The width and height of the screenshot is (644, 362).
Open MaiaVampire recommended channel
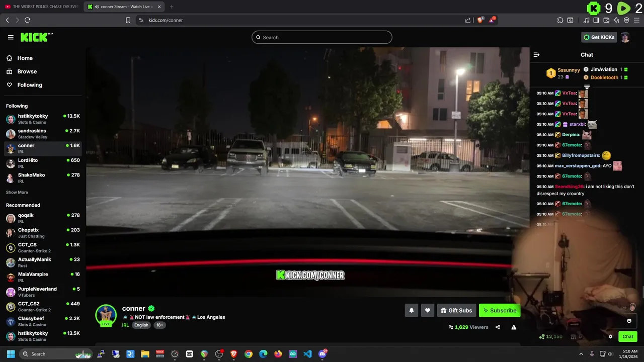tap(43, 277)
